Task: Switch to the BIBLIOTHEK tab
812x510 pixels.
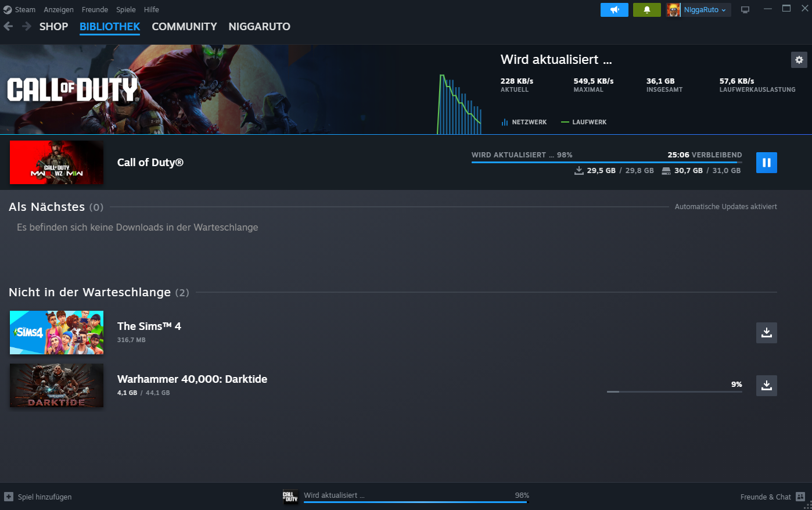Action: pos(110,27)
